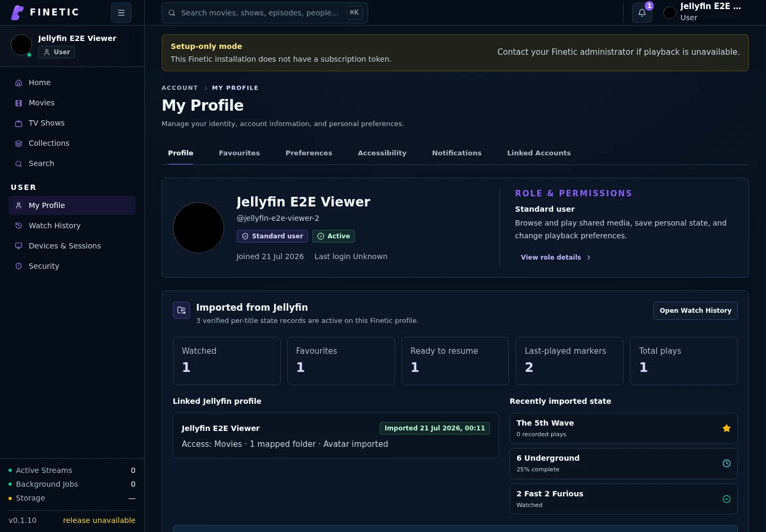The width and height of the screenshot is (766, 532).
Task: Click the star icon on The 5th Wave
Action: (727, 428)
